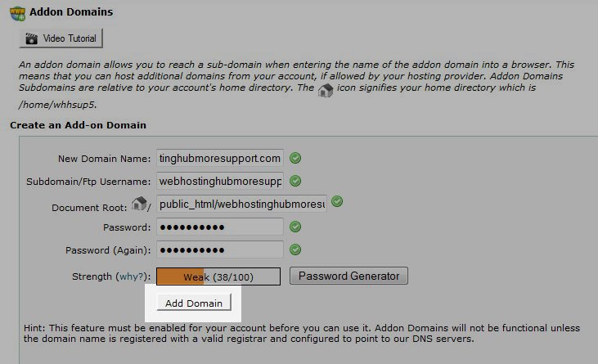Click the Addon Domains page heading

(x=71, y=13)
